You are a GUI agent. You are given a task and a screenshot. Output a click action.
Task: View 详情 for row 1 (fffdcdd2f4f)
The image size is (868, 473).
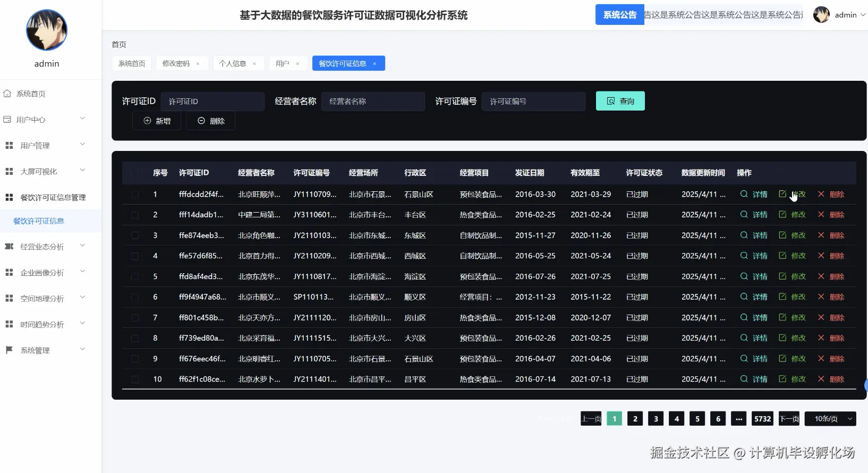[x=754, y=195]
